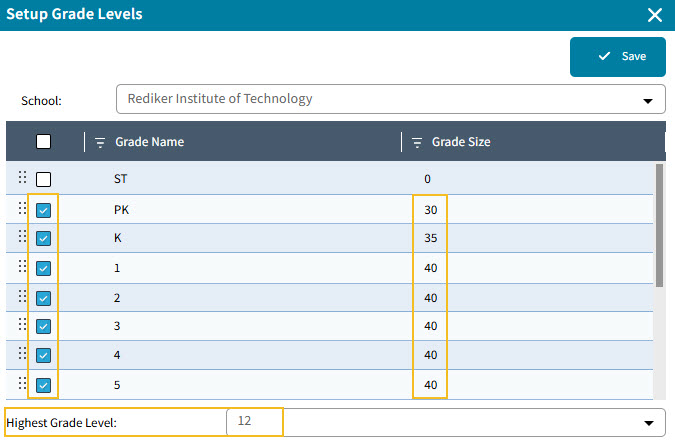
Task: Select the grade size 40 for grade 3
Action: pyautogui.click(x=430, y=326)
